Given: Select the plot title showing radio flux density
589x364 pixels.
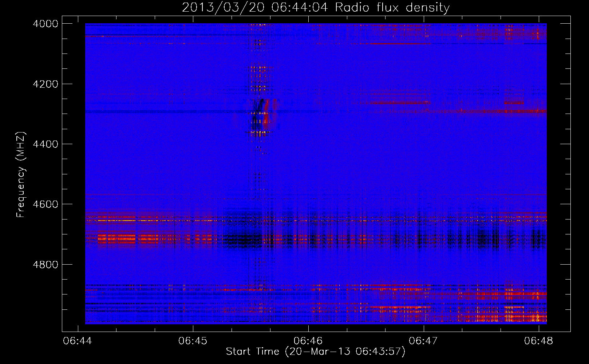Looking at the screenshot, I should click(316, 7).
